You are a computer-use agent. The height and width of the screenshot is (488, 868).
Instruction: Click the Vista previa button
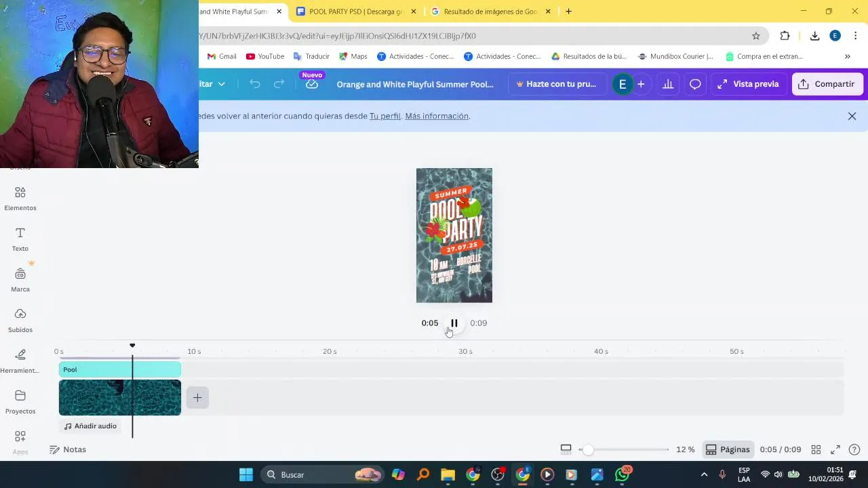point(748,84)
